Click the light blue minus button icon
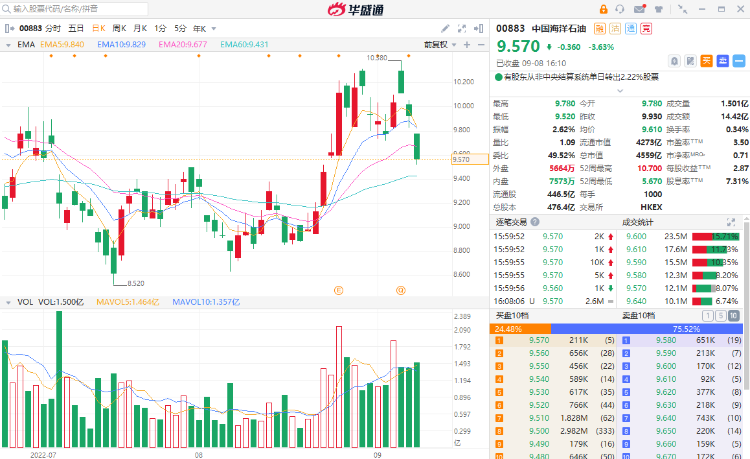 tap(739, 61)
